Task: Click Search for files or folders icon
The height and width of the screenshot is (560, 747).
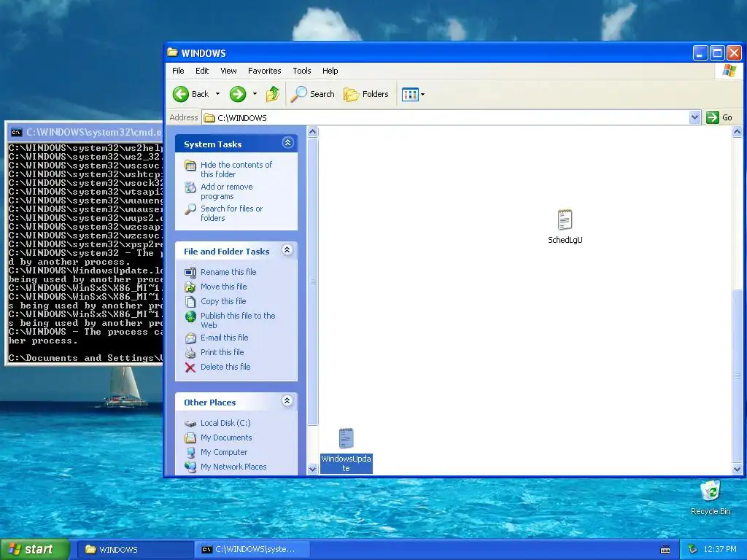Action: tap(190, 209)
